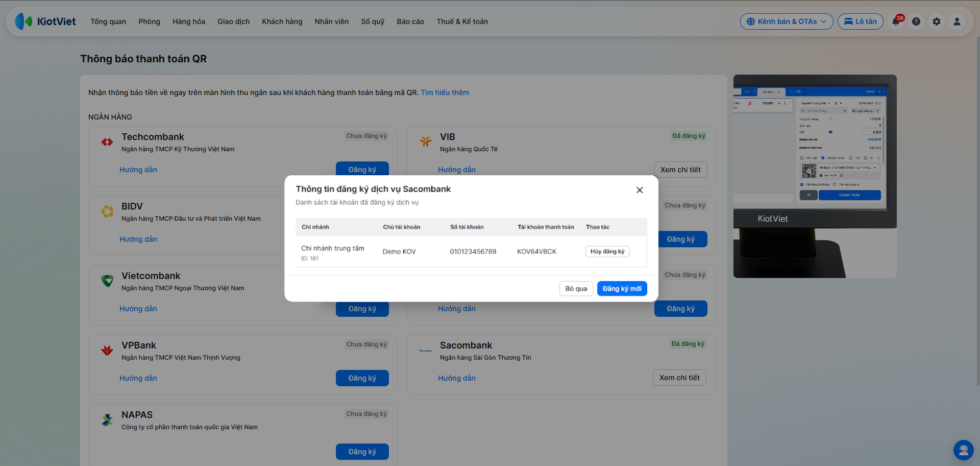This screenshot has width=980, height=466.
Task: Open the Phòng menu
Action: (150, 21)
